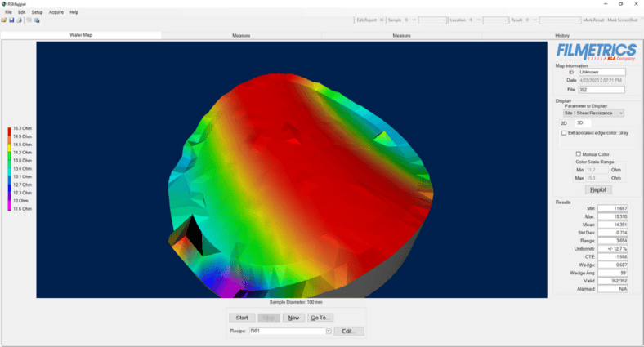The height and width of the screenshot is (347, 644).
Task: Toggle Extrapolated edge color Gray checkbox
Action: (564, 132)
